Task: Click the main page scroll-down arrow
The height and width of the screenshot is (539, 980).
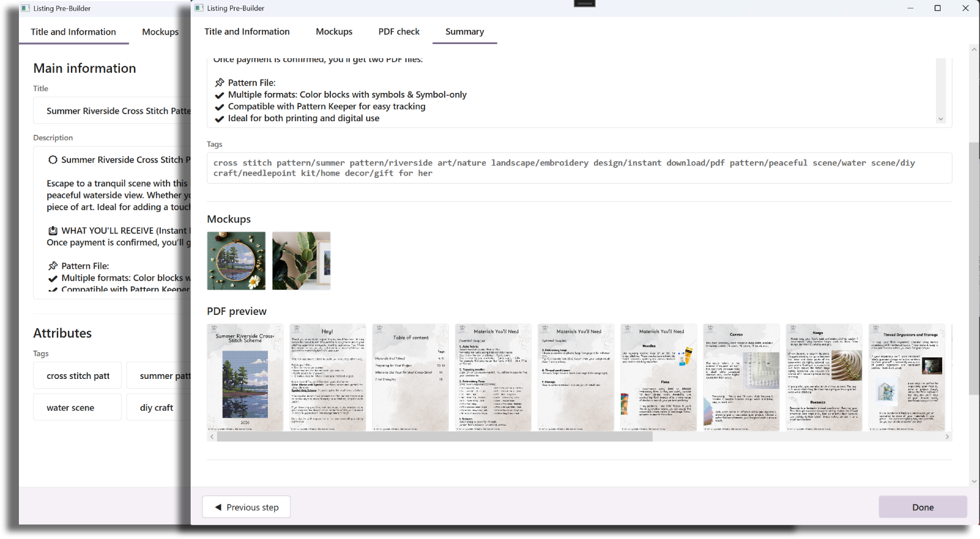Action: [x=974, y=481]
